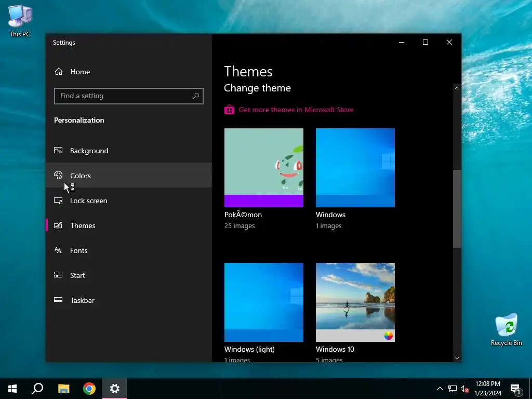Click the Settings gear on taskbar
Viewport: 532px width, 399px height.
click(x=115, y=389)
